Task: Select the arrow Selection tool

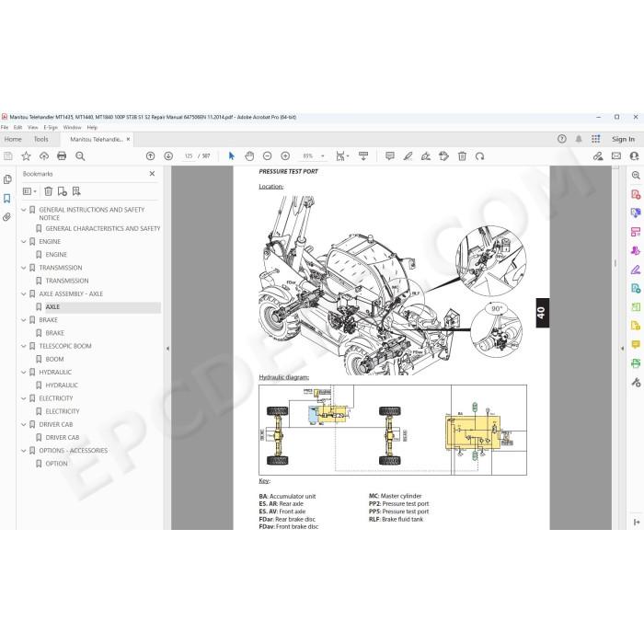Action: click(x=231, y=156)
